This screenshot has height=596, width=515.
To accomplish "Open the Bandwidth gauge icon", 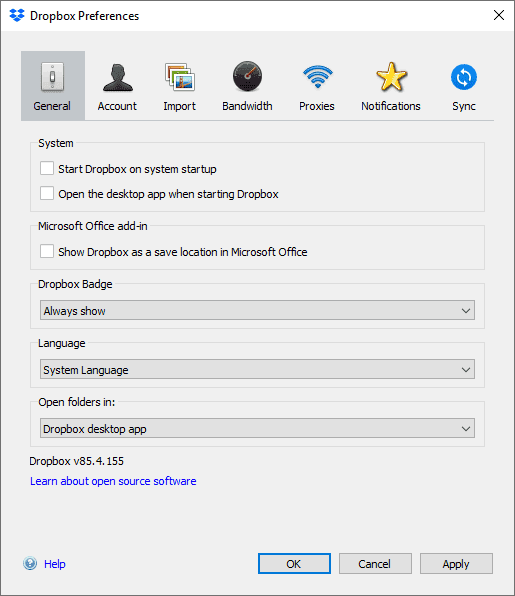I will pos(247,76).
